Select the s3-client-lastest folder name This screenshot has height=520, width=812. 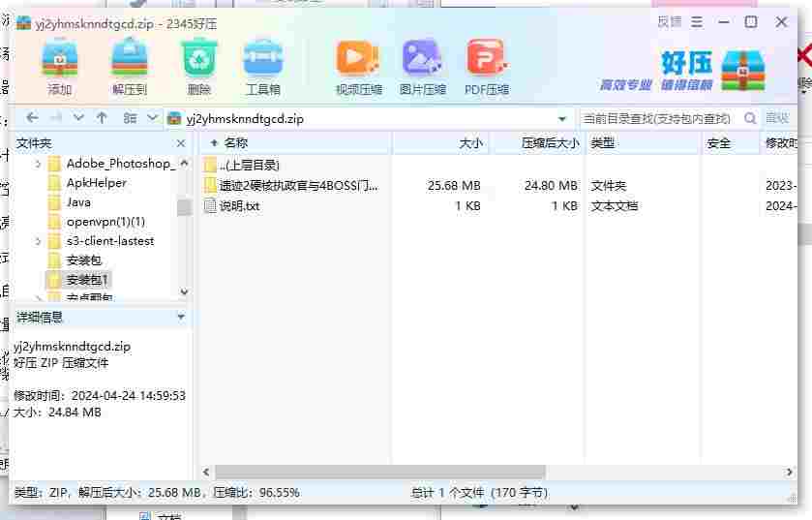[110, 241]
